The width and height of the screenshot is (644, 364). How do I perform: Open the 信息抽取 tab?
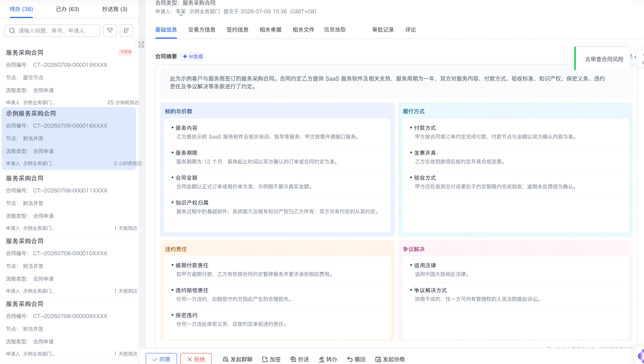[335, 30]
